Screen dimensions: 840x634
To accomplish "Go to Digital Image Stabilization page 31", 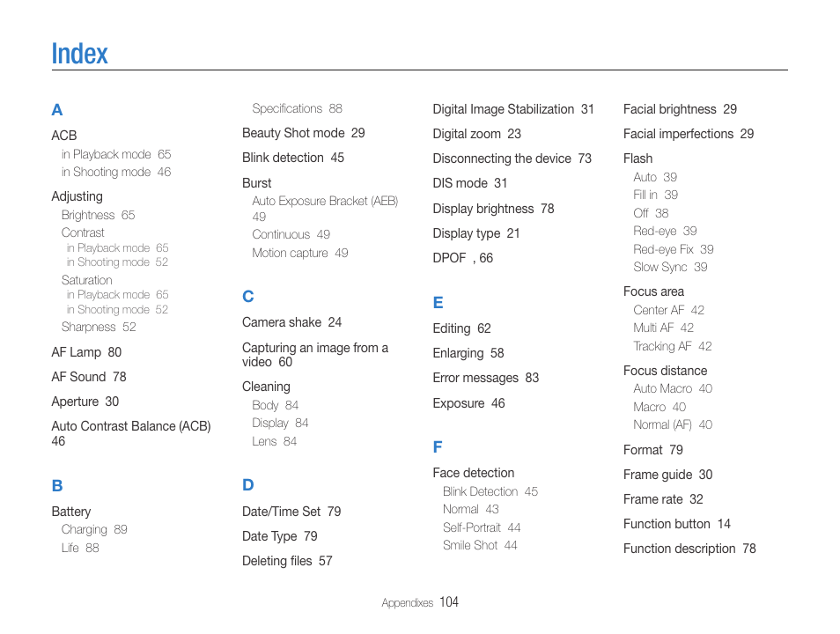I will click(513, 109).
